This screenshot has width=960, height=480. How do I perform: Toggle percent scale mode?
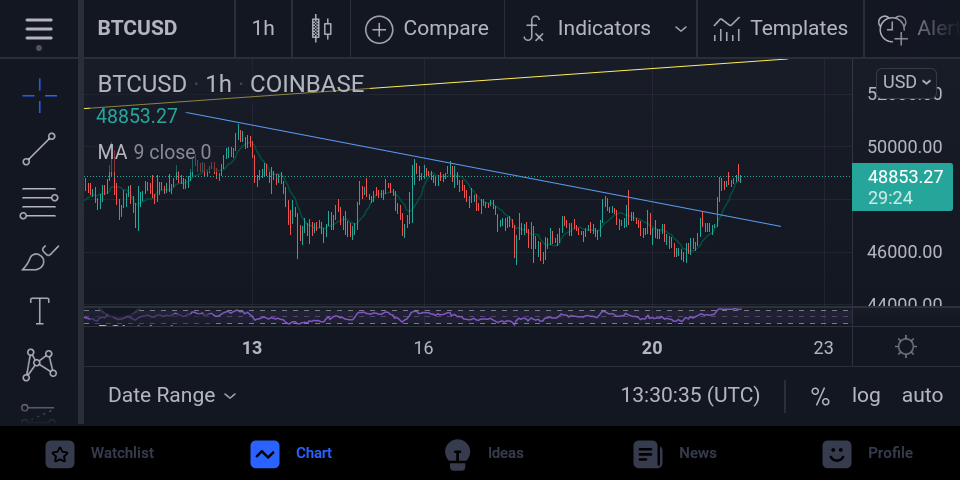[820, 396]
